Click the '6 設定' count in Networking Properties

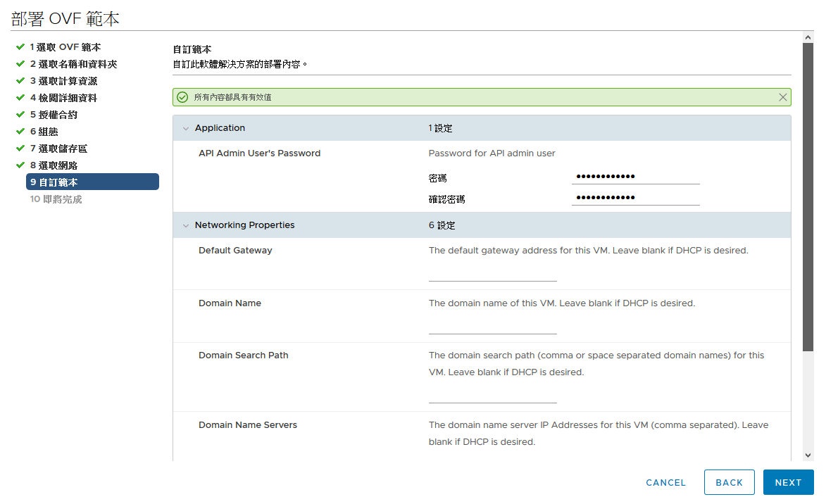click(442, 225)
